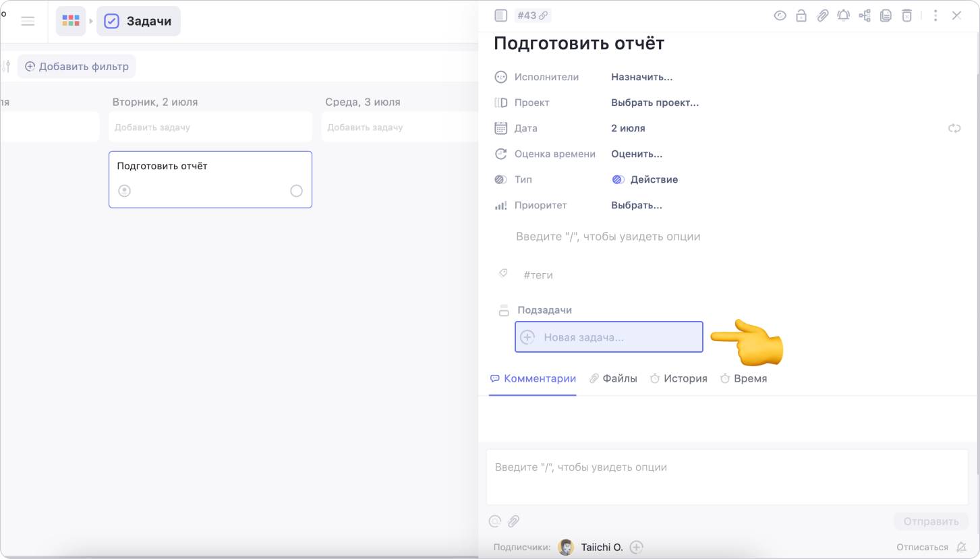The width and height of the screenshot is (980, 559).
Task: Toggle the lock icon for task privacy
Action: (801, 16)
